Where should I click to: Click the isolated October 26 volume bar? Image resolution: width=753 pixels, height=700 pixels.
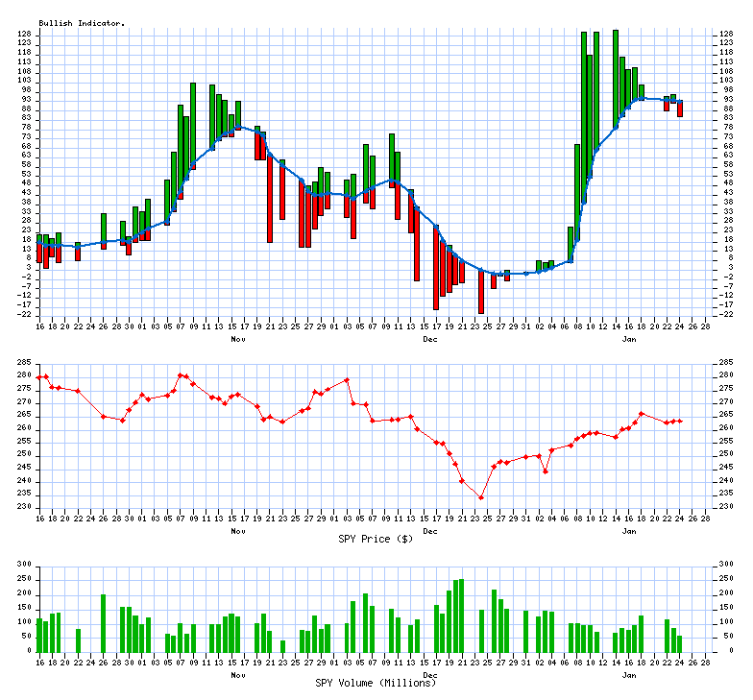pos(103,622)
